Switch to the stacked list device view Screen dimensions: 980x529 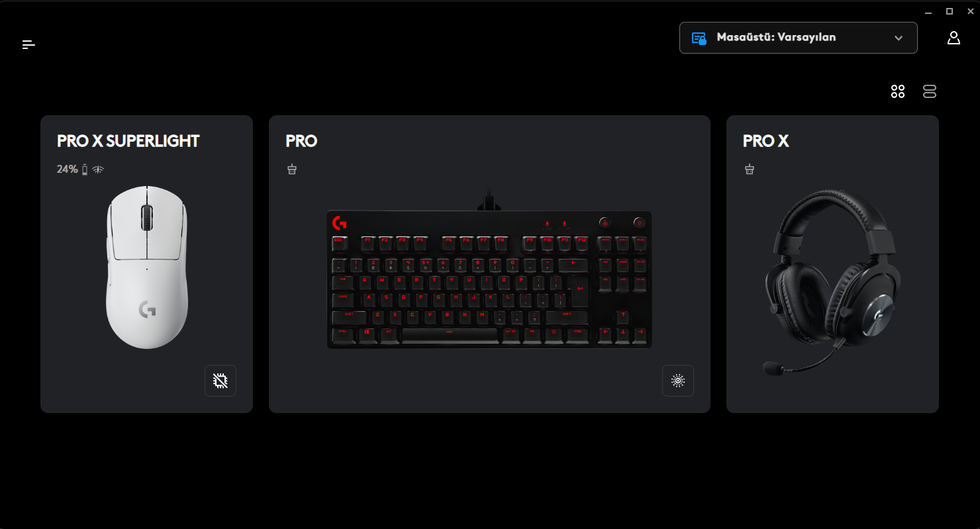pos(930,91)
